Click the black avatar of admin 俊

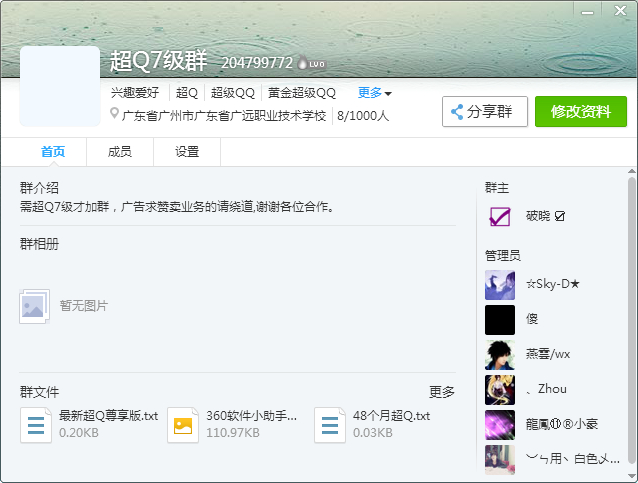point(500,320)
